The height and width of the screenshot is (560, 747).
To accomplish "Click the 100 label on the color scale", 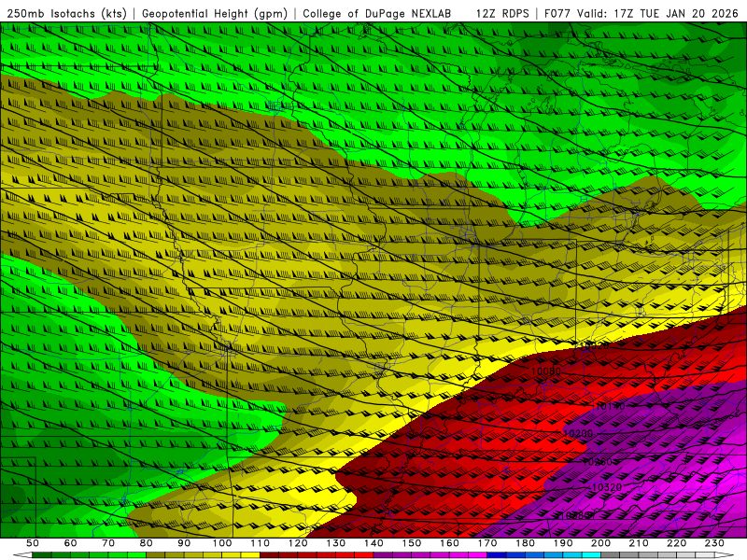I will click(221, 543).
